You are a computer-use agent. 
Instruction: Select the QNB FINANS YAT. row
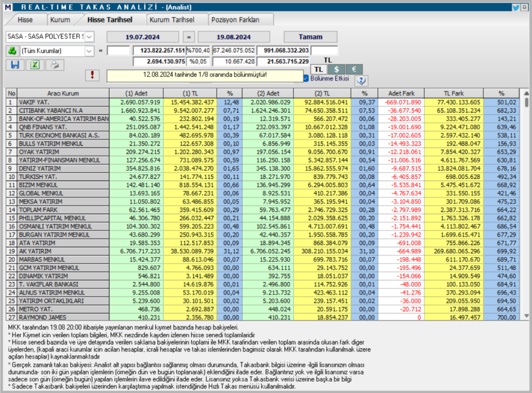pyautogui.click(x=263, y=127)
